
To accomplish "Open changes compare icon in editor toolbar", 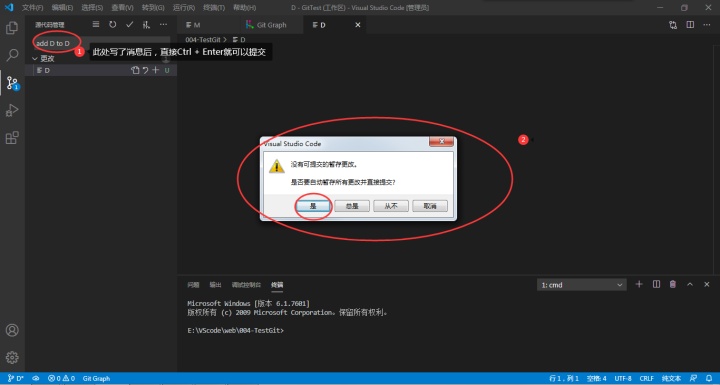I will (673, 25).
